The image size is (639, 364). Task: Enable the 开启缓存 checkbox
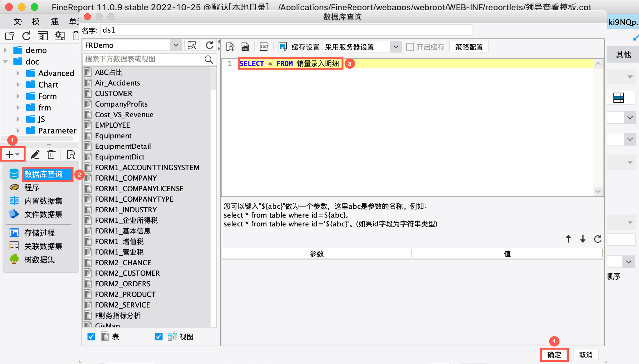(x=410, y=47)
